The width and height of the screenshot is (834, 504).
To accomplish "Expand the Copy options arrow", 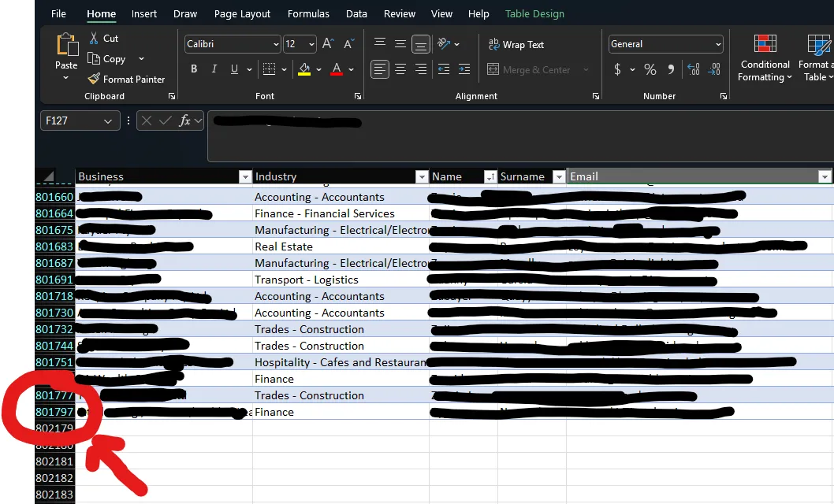I will (141, 58).
